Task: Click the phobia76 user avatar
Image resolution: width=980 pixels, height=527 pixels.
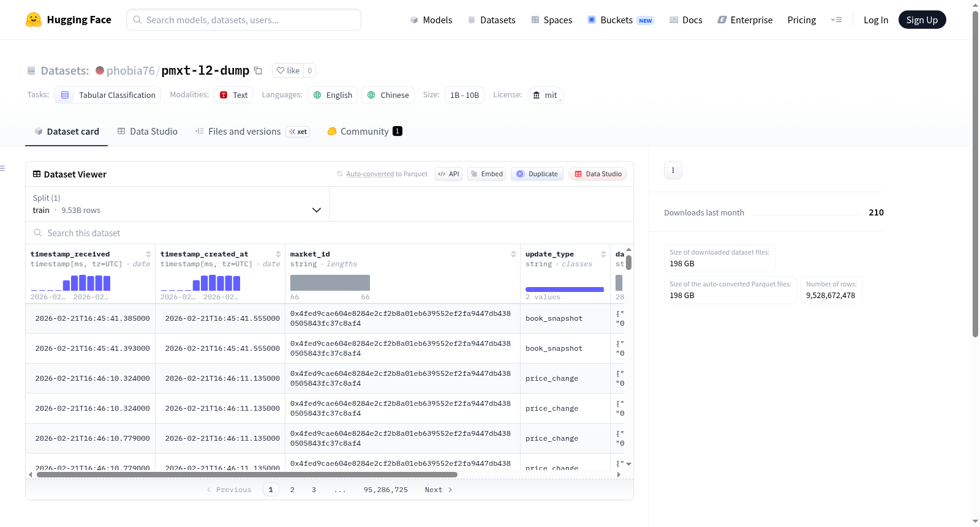Action: tap(100, 70)
